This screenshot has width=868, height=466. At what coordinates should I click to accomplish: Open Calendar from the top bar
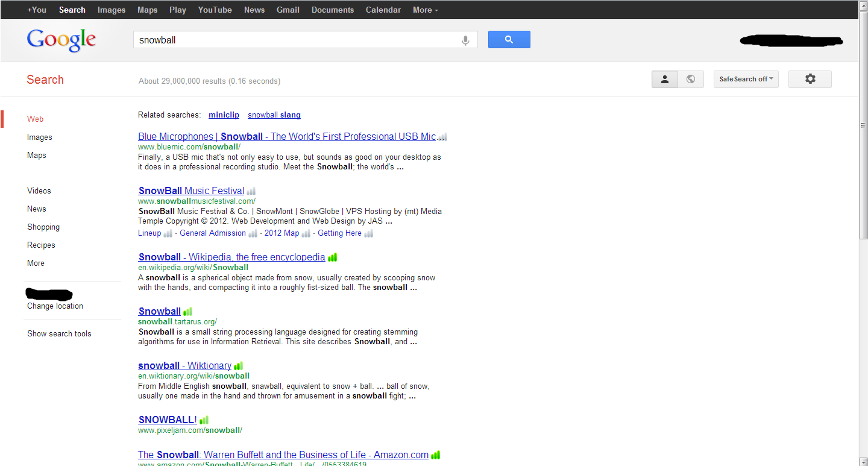click(x=383, y=10)
